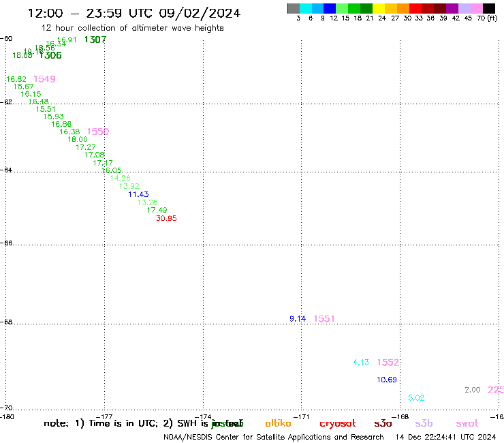This screenshot has height=443, width=504.
Task: Click the wave height value 16.05
Action: [112, 170]
